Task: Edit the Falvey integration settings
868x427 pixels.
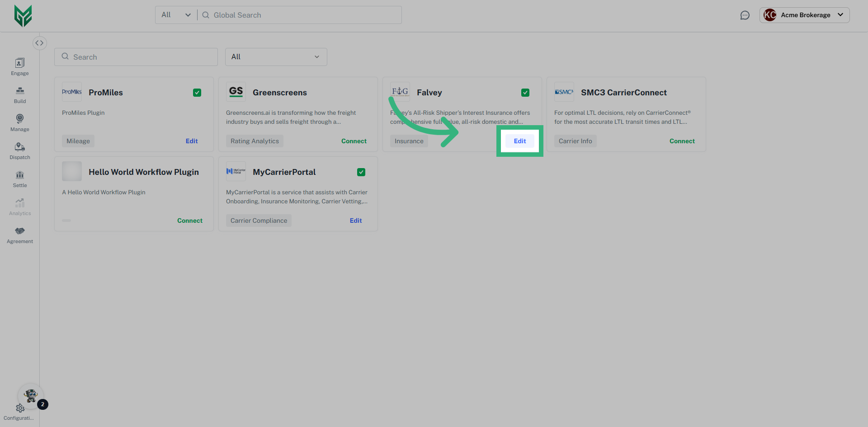Action: pyautogui.click(x=519, y=141)
